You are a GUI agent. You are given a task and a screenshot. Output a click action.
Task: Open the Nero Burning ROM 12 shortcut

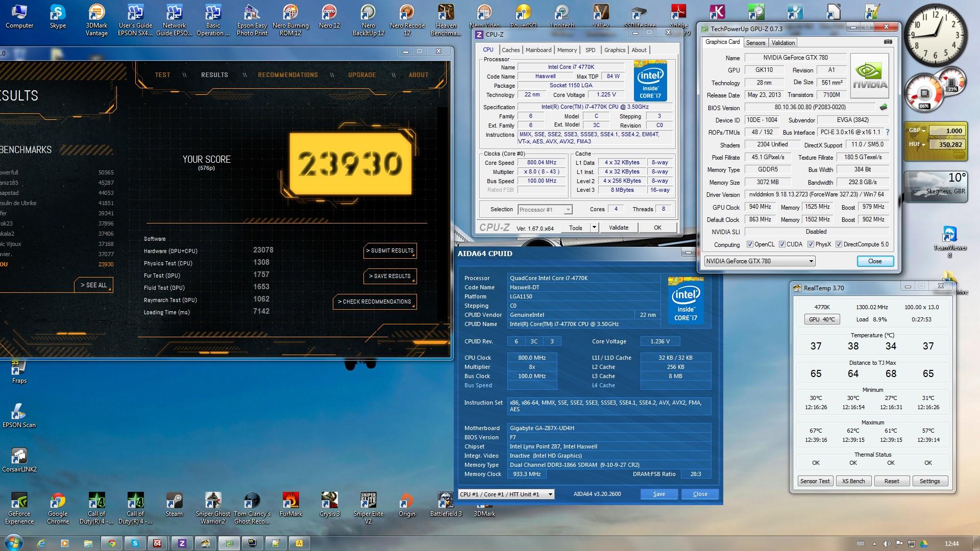coord(290,20)
